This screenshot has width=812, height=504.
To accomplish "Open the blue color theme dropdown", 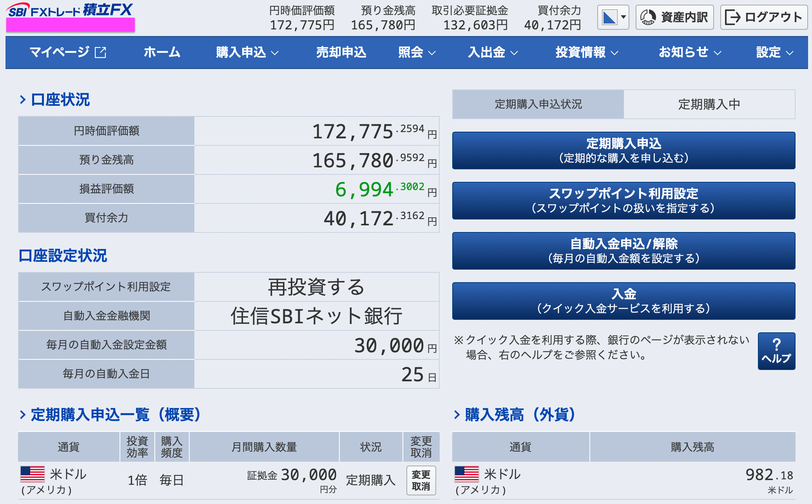I will pyautogui.click(x=613, y=17).
